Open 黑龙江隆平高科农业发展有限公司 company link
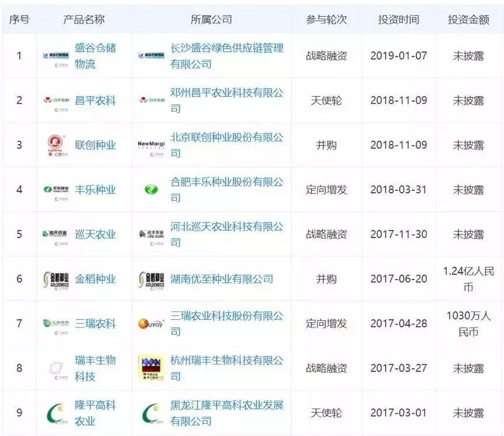The width and height of the screenshot is (504, 436). tap(226, 413)
